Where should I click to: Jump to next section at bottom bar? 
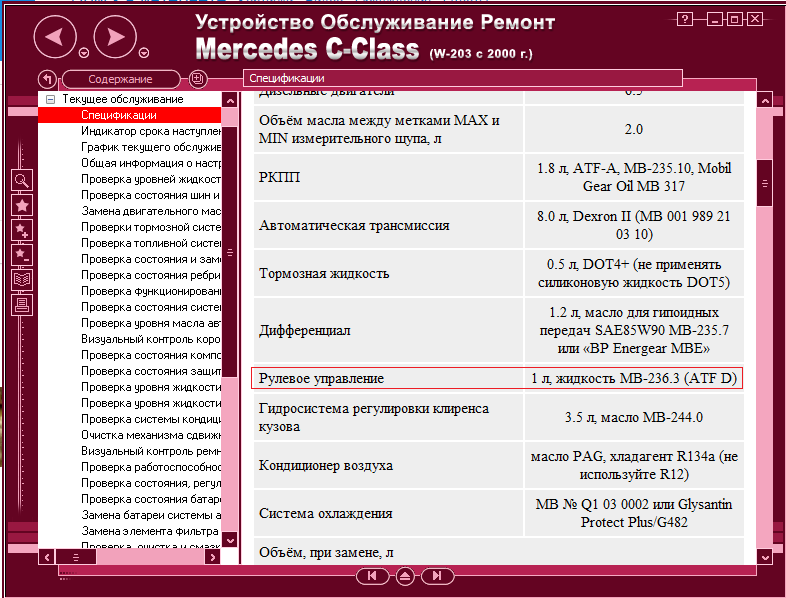point(436,576)
